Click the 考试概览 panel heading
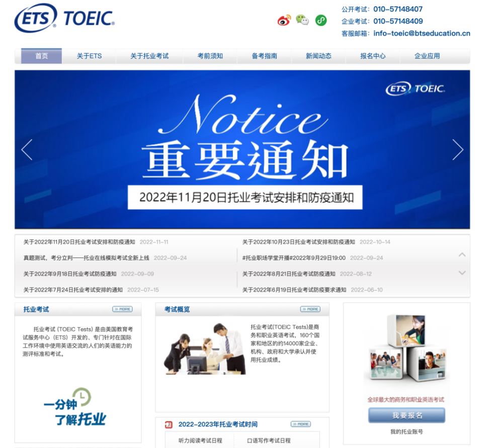The image size is (503, 448). [x=177, y=309]
